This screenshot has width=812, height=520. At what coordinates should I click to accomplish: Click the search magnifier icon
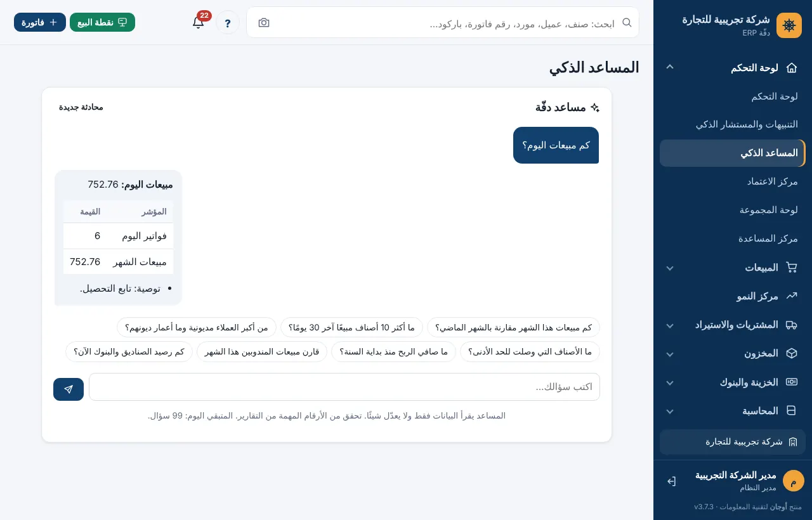(627, 22)
